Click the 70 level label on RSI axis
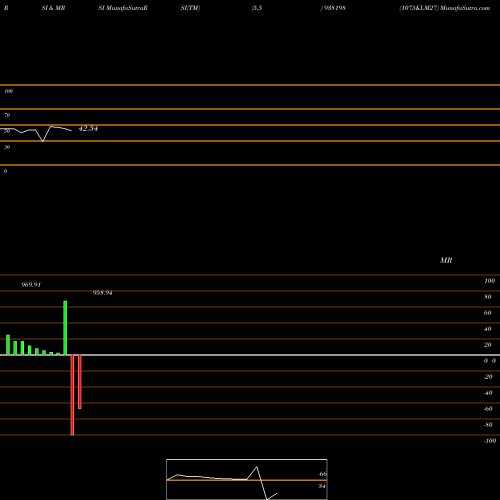 (x=7, y=115)
